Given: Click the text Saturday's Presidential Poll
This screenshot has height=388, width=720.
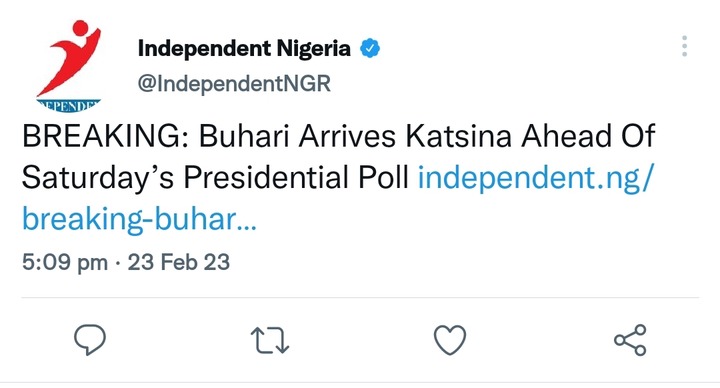Looking at the screenshot, I should 215,178.
